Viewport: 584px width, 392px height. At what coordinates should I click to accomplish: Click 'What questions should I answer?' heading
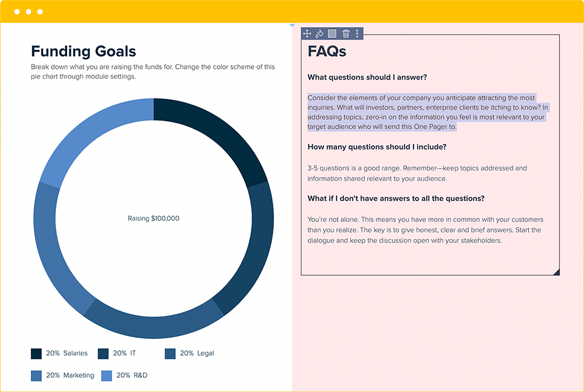[367, 77]
